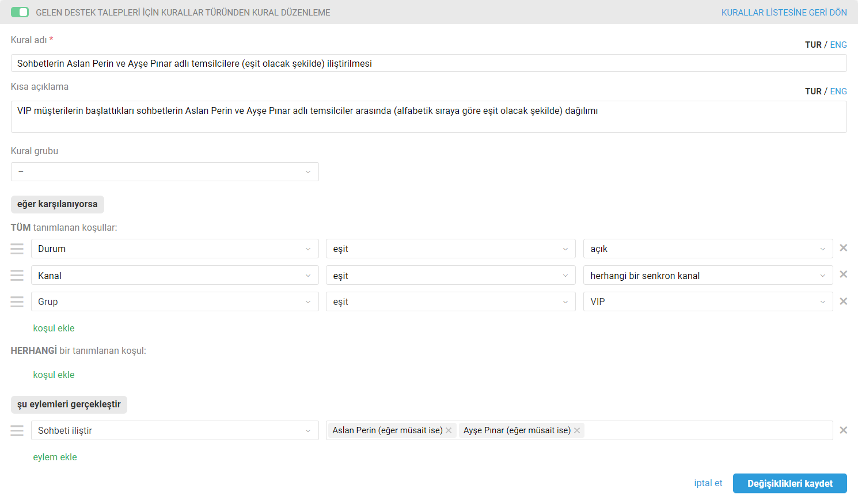Click eylem ekle to add action
Image resolution: width=858 pixels, height=504 pixels.
pos(55,457)
